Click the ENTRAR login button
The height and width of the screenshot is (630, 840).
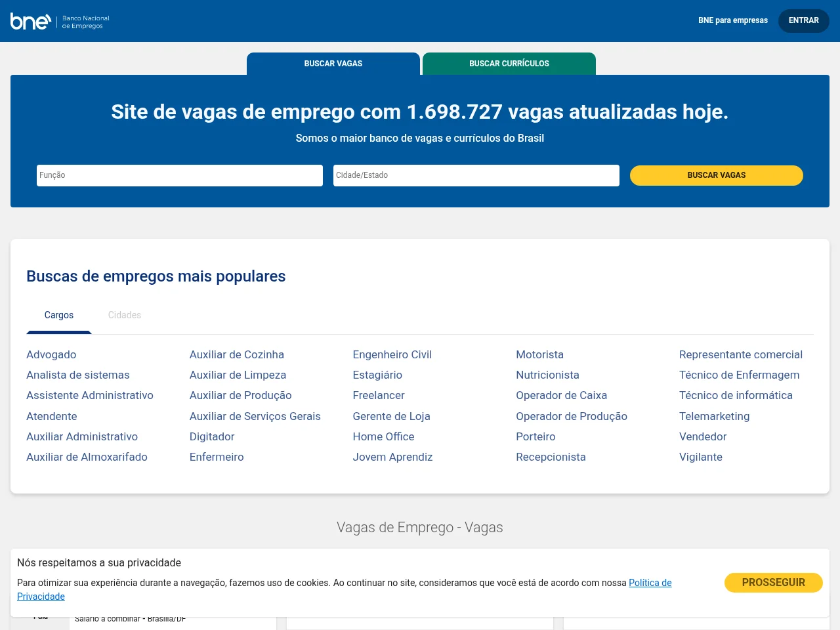click(x=804, y=20)
